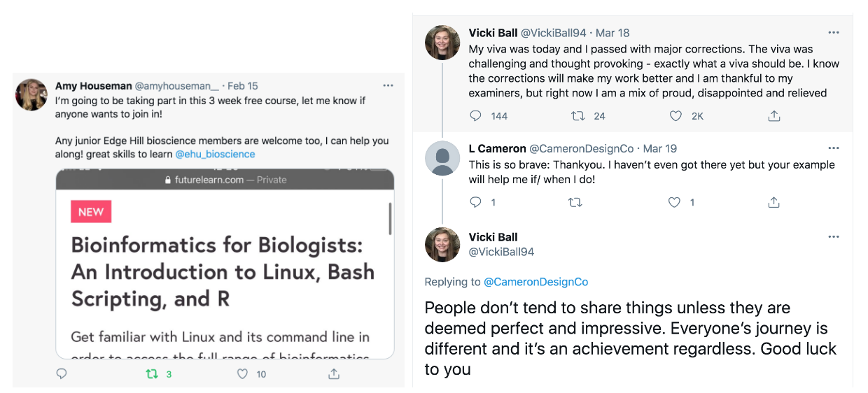Screen dimensions: 868x393
Task: Retweet L Cameron's reply
Action: (575, 202)
